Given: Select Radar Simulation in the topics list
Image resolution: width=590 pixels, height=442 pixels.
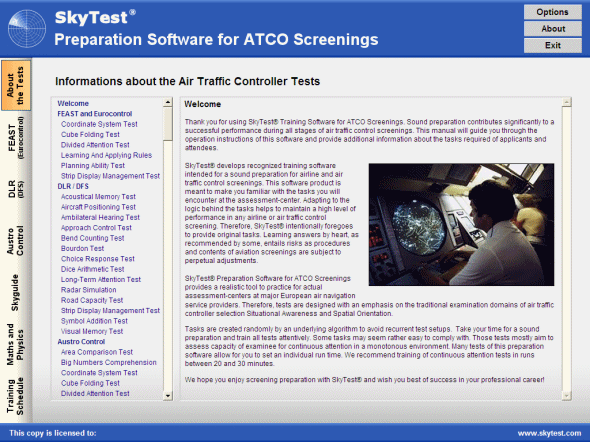Looking at the screenshot, I should 88,290.
